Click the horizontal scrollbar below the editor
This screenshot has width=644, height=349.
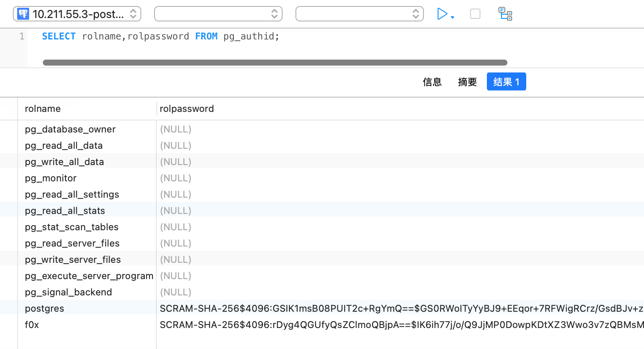(274, 62)
